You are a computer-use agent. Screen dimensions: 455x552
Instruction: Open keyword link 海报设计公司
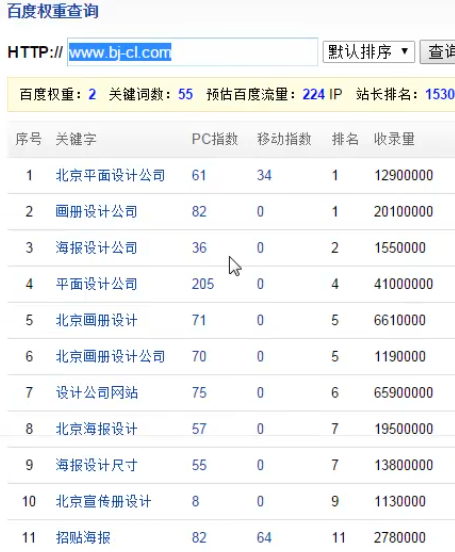pyautogui.click(x=96, y=248)
